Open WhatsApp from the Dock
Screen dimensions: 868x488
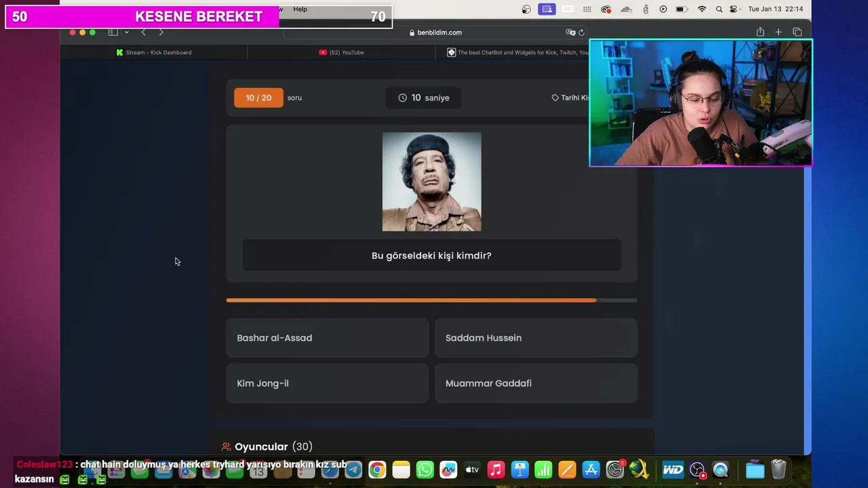click(x=425, y=470)
